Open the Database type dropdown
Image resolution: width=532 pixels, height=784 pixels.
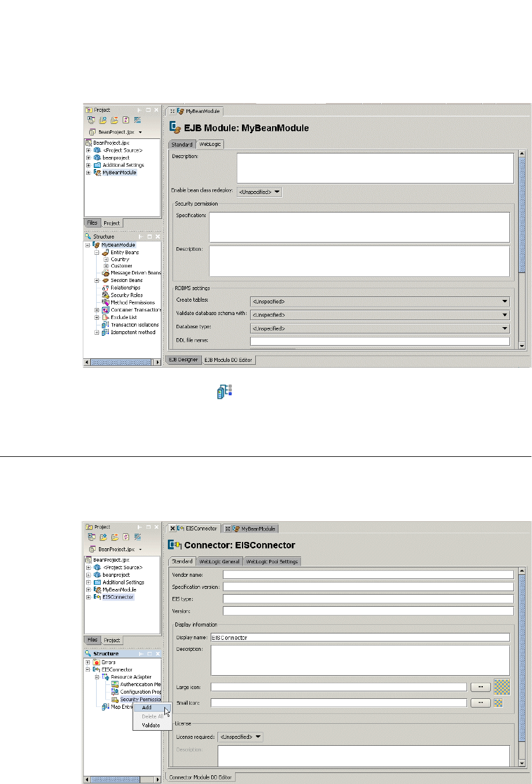tap(380, 328)
